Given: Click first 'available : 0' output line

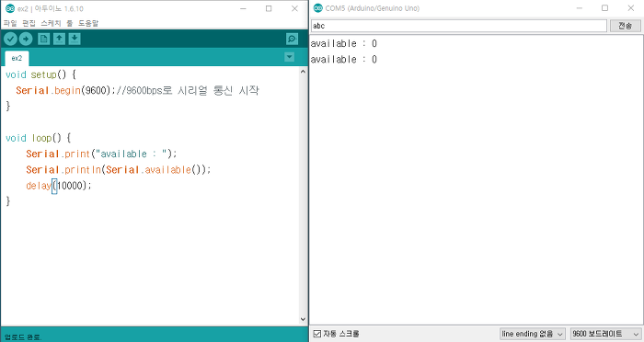Looking at the screenshot, I should point(344,43).
